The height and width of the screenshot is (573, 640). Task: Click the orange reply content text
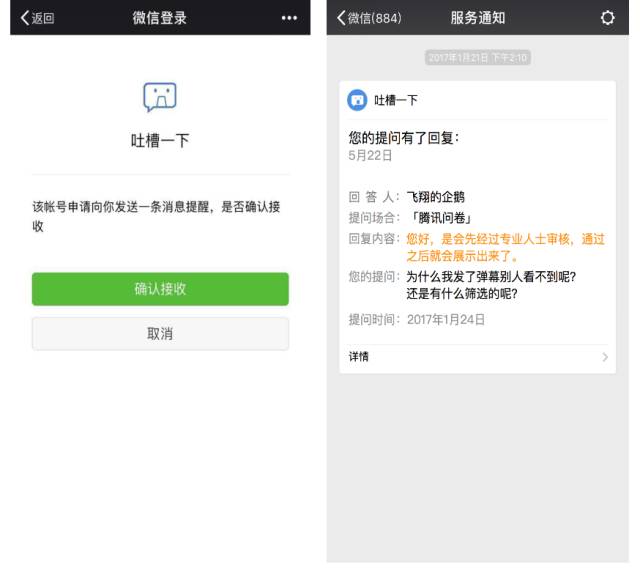(x=505, y=247)
